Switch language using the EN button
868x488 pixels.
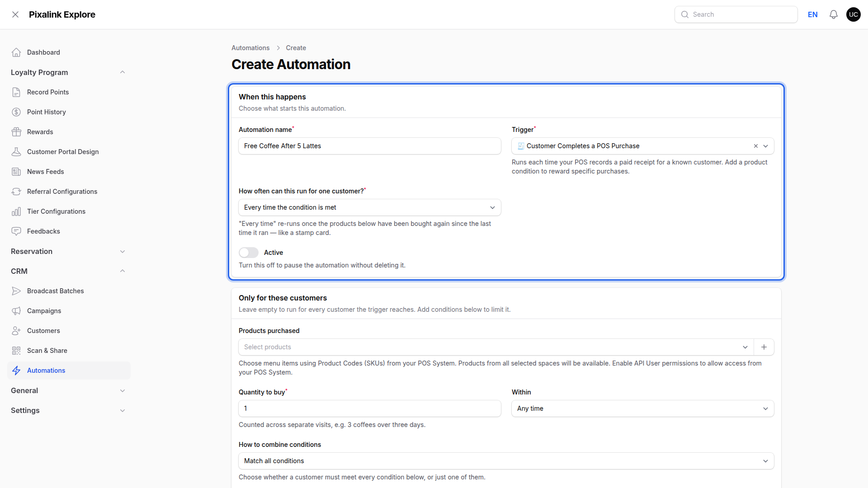(813, 14)
